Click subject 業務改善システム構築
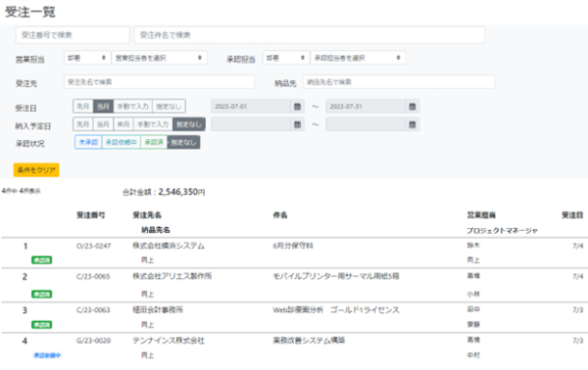Image resolution: width=588 pixels, height=370 pixels. pyautogui.click(x=309, y=340)
